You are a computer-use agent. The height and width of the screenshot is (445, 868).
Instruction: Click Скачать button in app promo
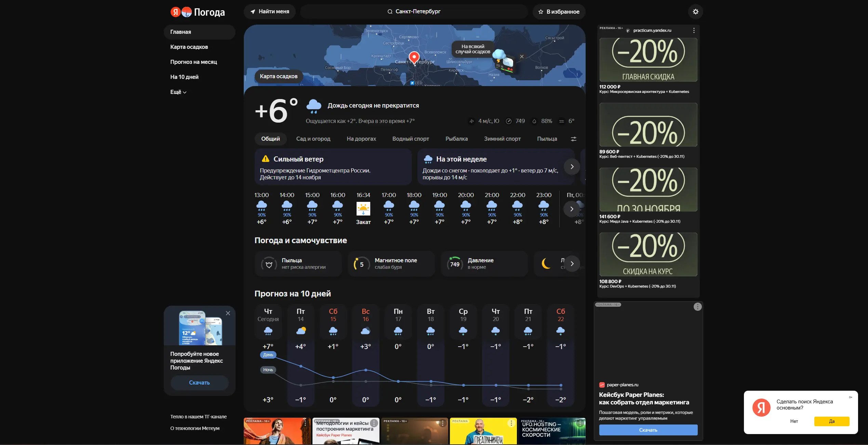199,383
